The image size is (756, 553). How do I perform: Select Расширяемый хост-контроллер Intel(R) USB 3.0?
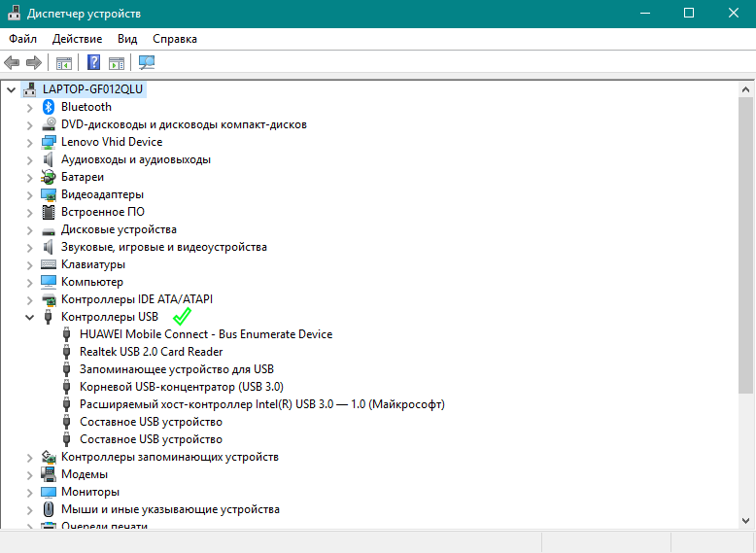[x=261, y=404]
